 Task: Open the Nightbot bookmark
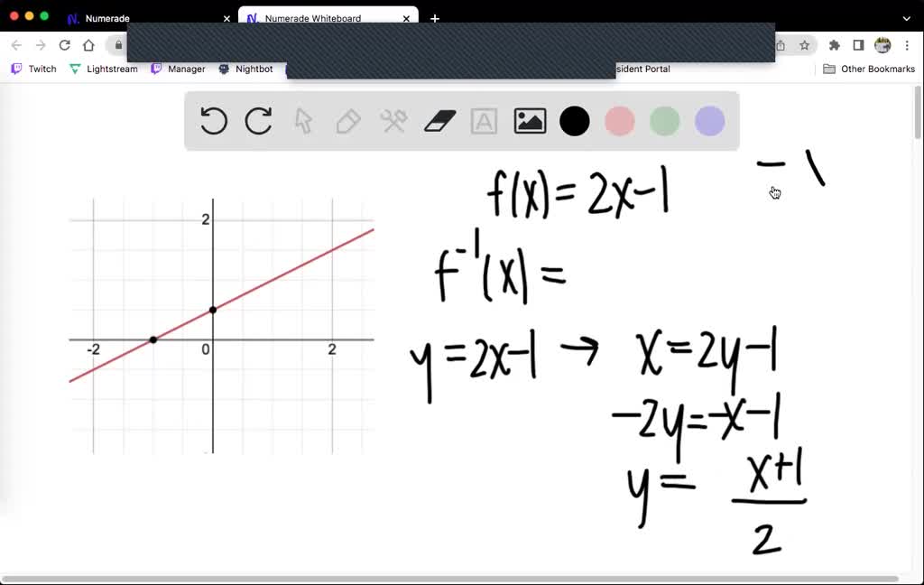click(249, 68)
